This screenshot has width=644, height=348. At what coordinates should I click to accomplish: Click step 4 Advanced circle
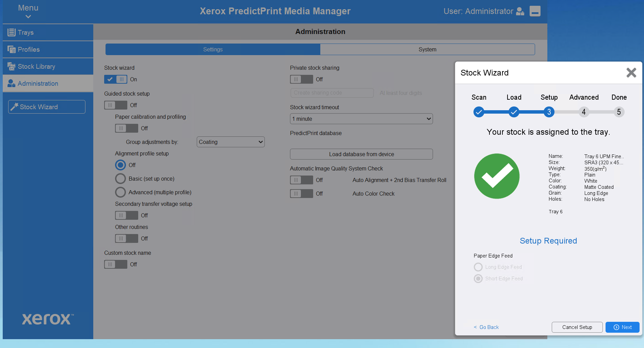[584, 112]
